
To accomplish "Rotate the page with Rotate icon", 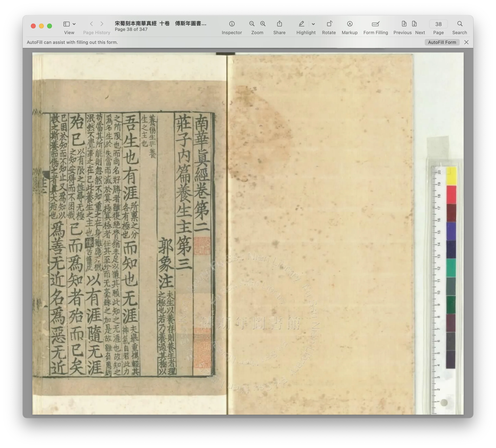I will pos(329,24).
